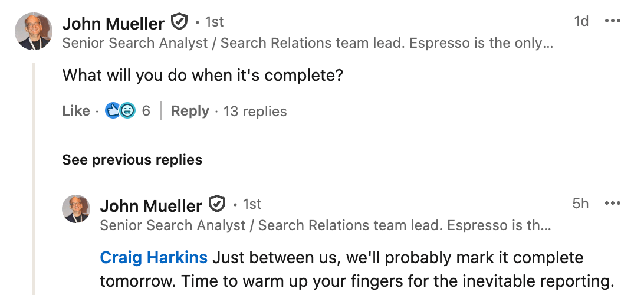This screenshot has height=295, width=644.
Task: Open Craig Harkins mention link
Action: click(x=153, y=258)
